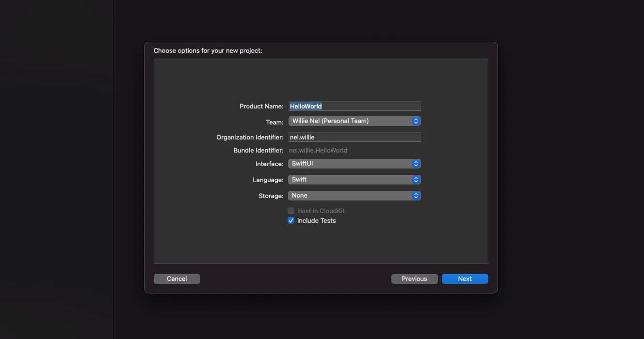Click the blue chevron icon on Language
644x339 pixels.
(416, 180)
